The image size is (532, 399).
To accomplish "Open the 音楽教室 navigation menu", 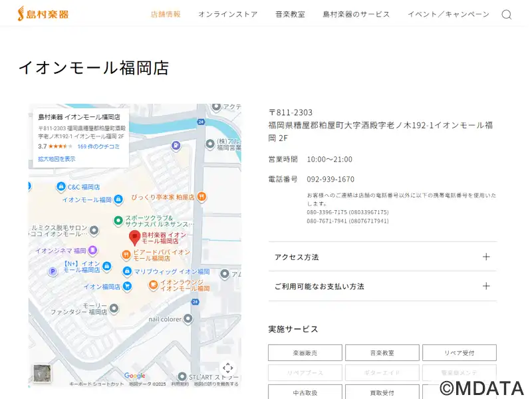I will coord(290,15).
